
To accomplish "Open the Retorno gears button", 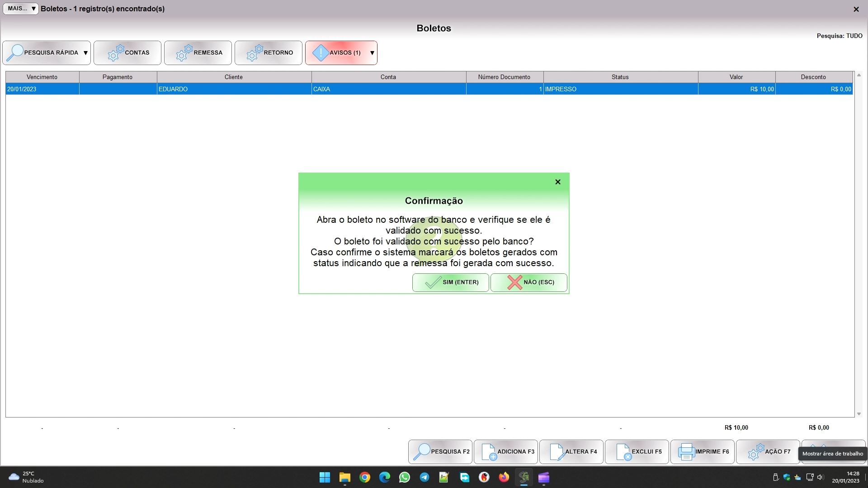I will tap(255, 53).
